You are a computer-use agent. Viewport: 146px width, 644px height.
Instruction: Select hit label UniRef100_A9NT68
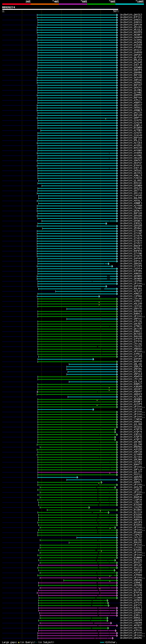131,570
